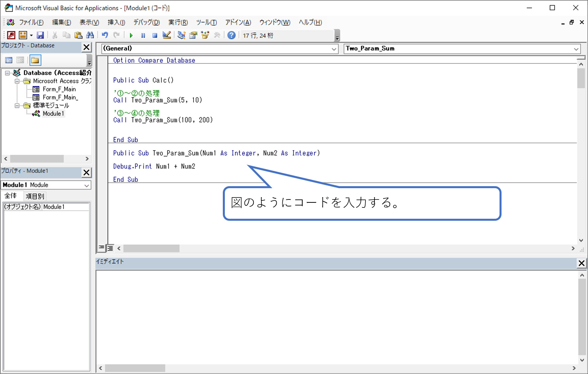Run the Sub with the green play icon
This screenshot has width=588, height=374.
tap(131, 35)
